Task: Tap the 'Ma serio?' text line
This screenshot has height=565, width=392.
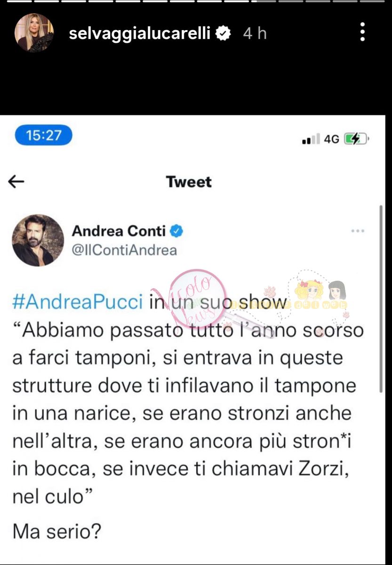Action: pyautogui.click(x=56, y=532)
